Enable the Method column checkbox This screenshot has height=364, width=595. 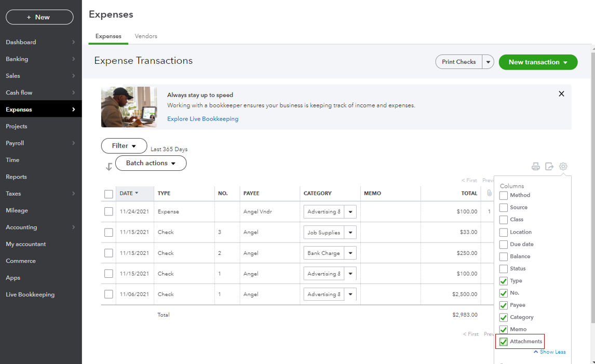pyautogui.click(x=504, y=195)
